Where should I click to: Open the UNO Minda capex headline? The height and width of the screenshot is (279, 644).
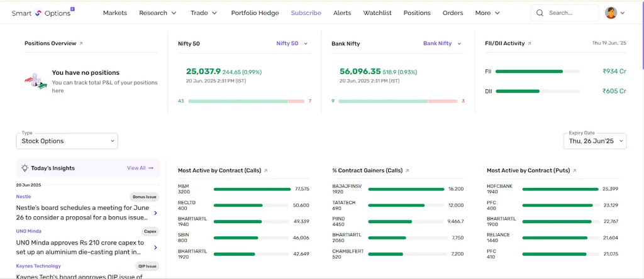click(81, 248)
